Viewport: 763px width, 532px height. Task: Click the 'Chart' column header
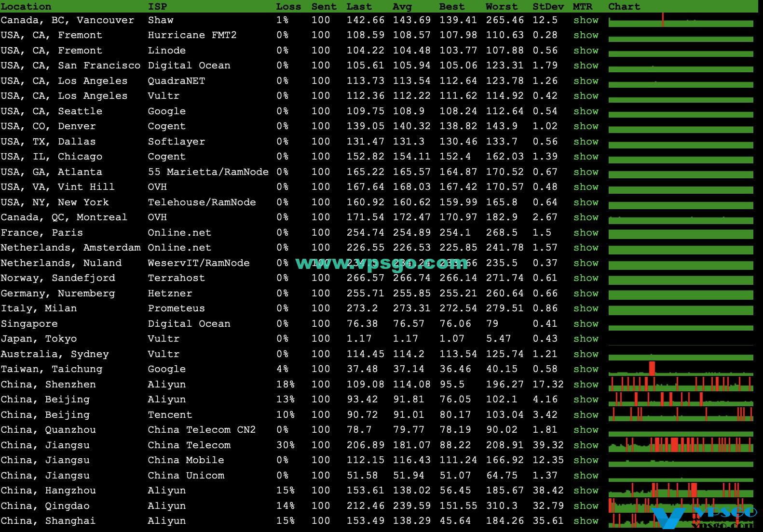(x=624, y=6)
